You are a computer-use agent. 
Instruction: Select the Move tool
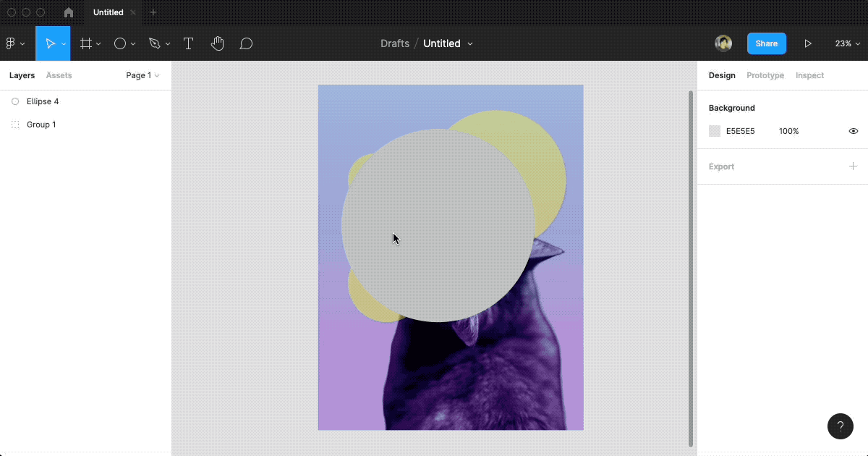tap(51, 43)
